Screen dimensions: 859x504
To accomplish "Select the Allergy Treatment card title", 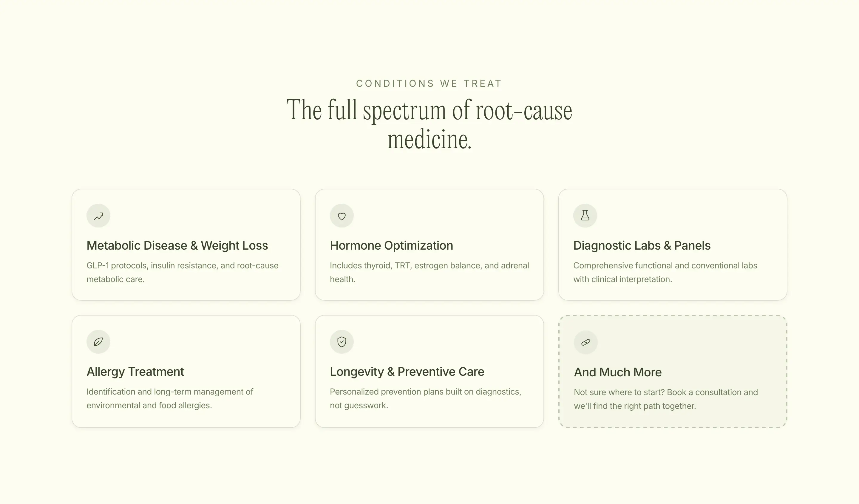I will click(x=135, y=372).
